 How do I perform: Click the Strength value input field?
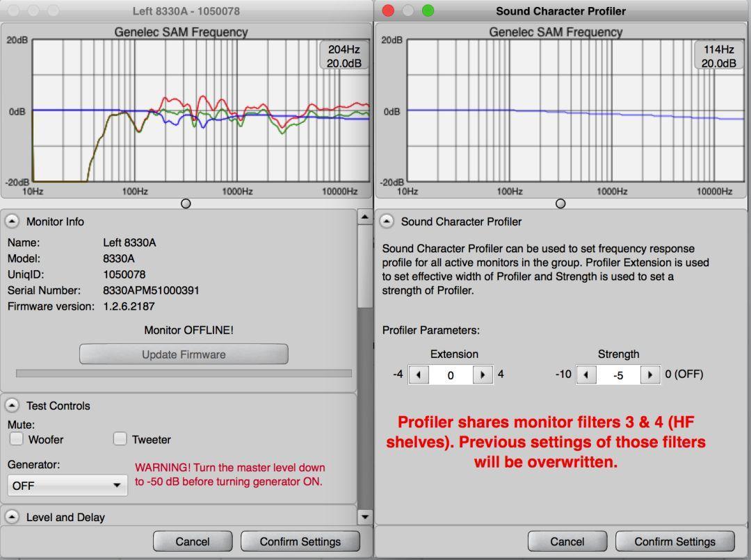(617, 375)
